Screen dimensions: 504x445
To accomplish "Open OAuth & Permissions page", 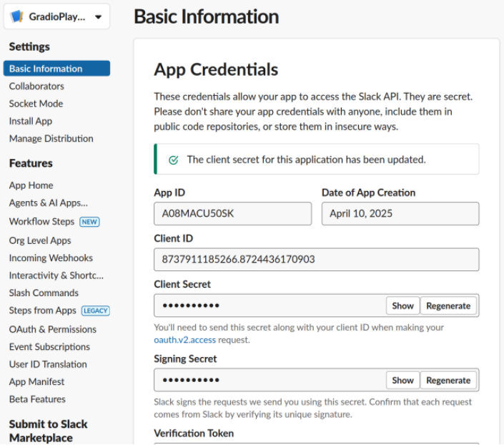I will [x=53, y=330].
